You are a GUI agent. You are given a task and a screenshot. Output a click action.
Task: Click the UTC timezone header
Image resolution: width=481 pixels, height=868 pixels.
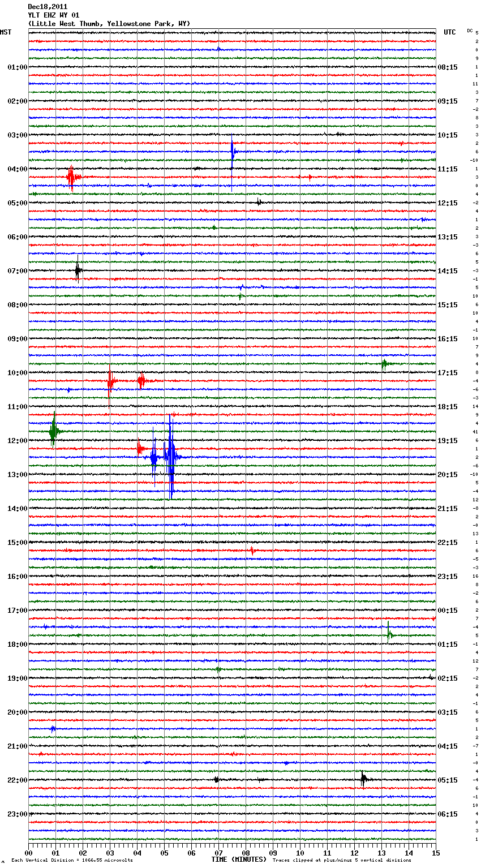[449, 32]
